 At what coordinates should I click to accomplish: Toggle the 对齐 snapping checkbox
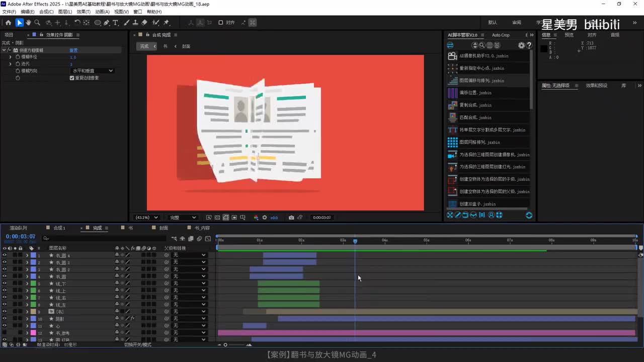pos(220,23)
